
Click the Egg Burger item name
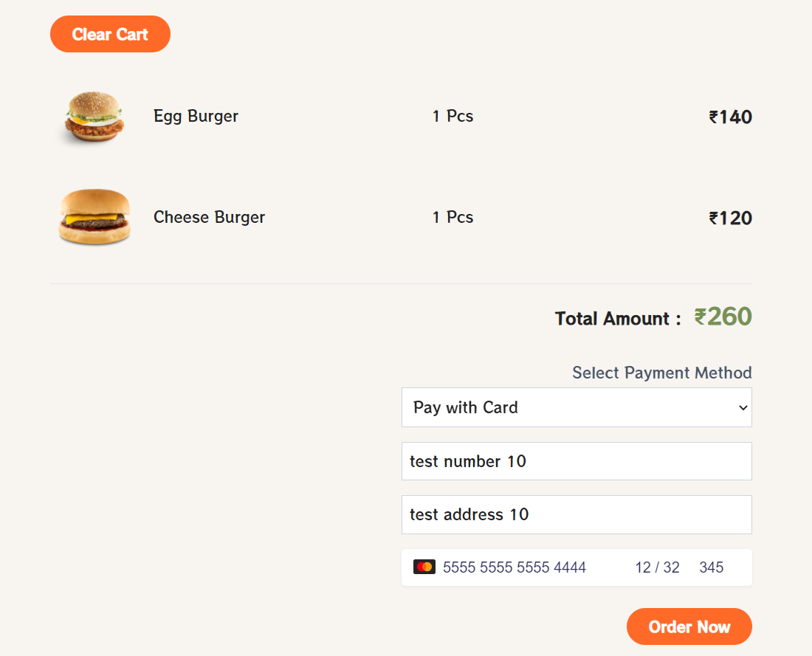[196, 116]
